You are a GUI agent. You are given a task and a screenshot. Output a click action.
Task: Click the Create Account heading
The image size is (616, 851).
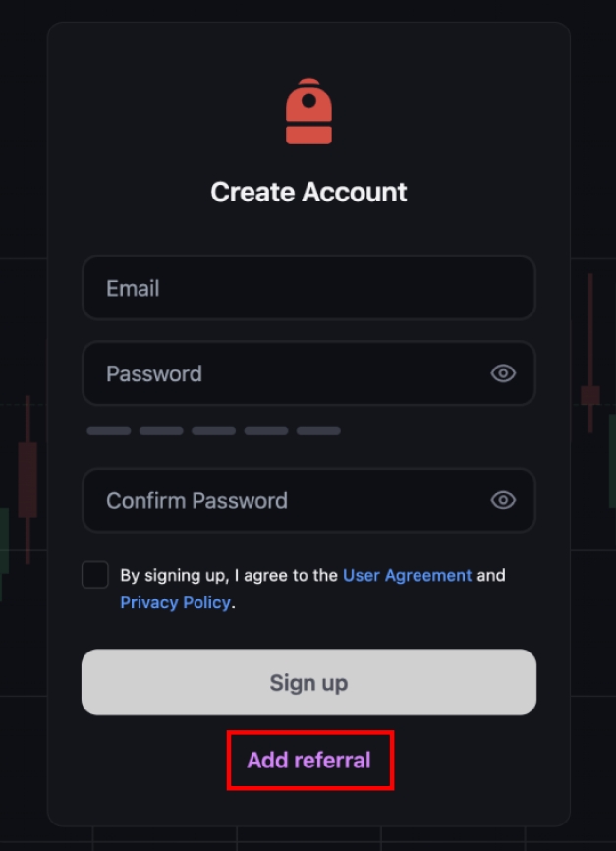308,193
